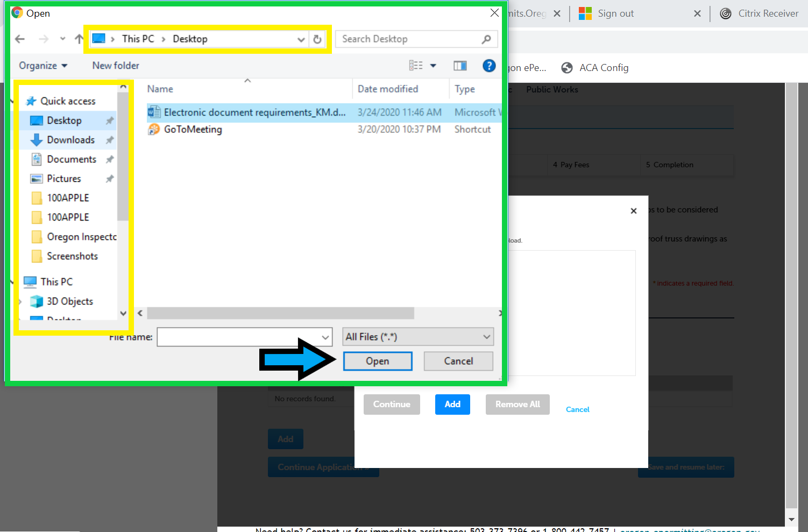Viewport: 808px width, 532px height.
Task: Refresh the Desktop folder listing
Action: pos(317,39)
